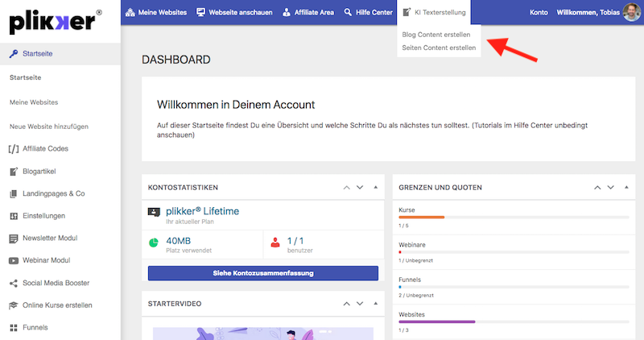The image size is (644, 340).
Task: Collapse the Startervideo panel with triangle
Action: point(375,304)
